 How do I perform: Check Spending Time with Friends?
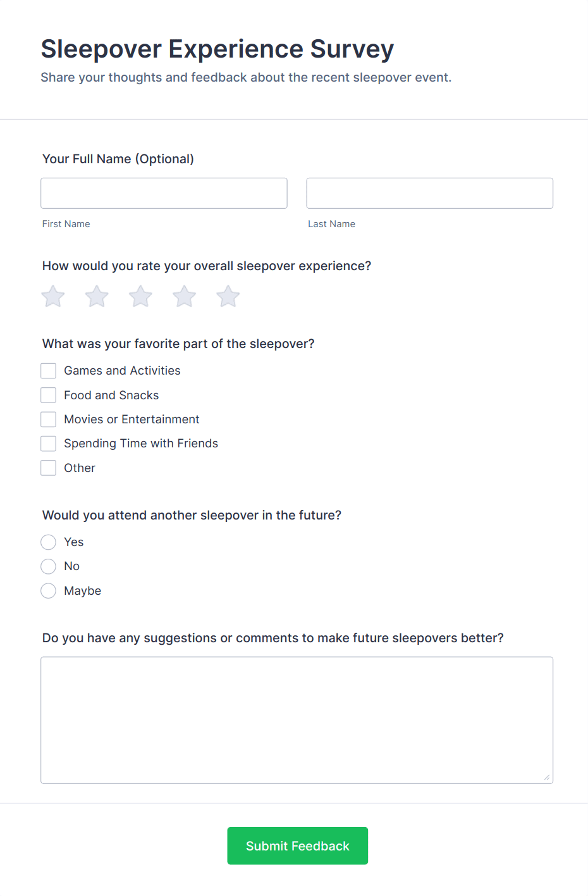(x=48, y=443)
